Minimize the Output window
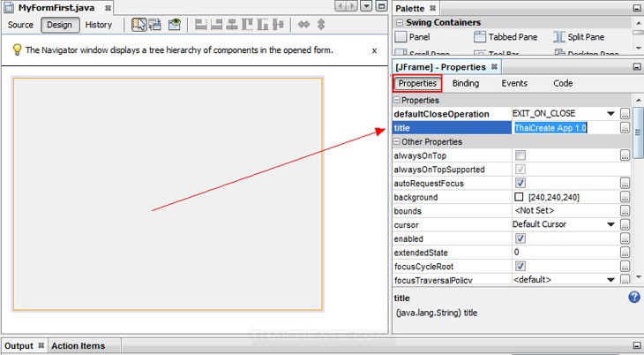 tap(637, 345)
